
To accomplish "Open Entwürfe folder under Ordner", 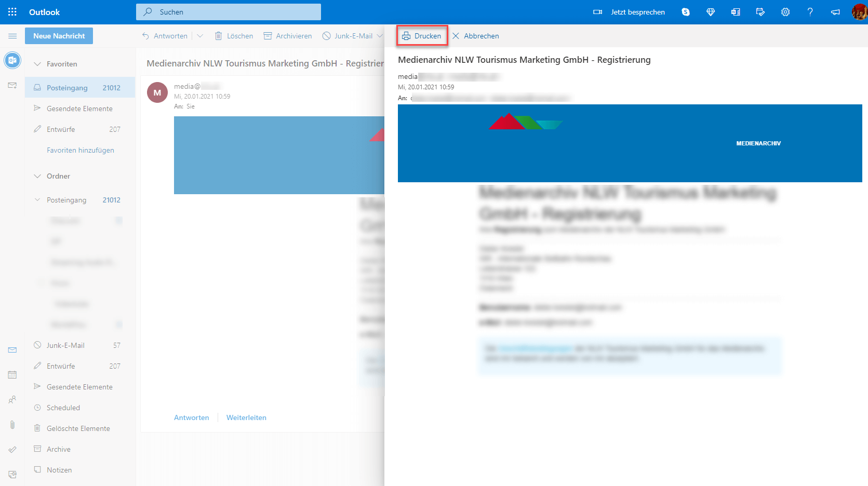I will 80,366.
